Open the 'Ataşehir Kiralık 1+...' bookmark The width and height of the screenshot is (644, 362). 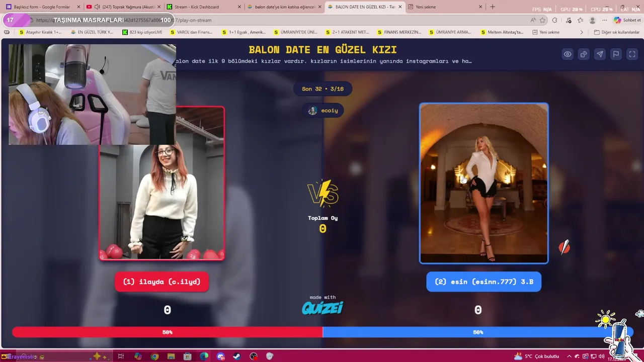[x=40, y=32]
